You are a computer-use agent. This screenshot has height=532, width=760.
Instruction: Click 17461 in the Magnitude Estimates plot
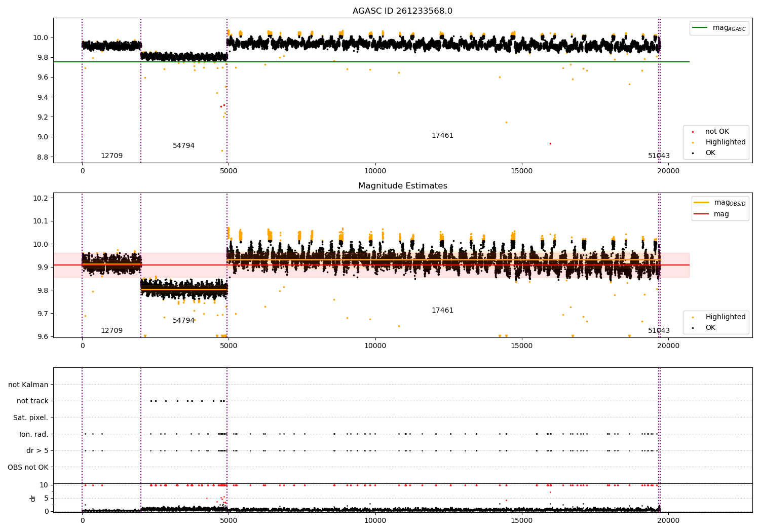(442, 311)
